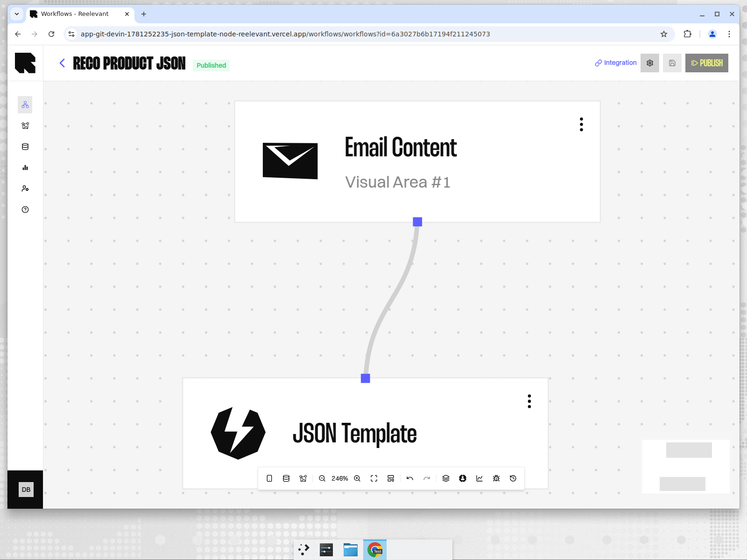
Task: Go back using the arrow beside title
Action: tap(62, 63)
